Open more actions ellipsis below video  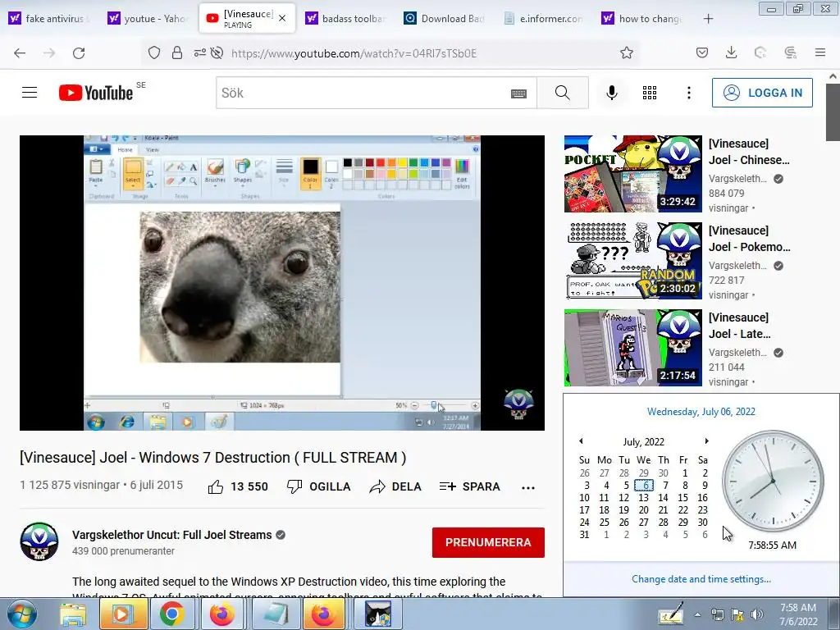[528, 487]
